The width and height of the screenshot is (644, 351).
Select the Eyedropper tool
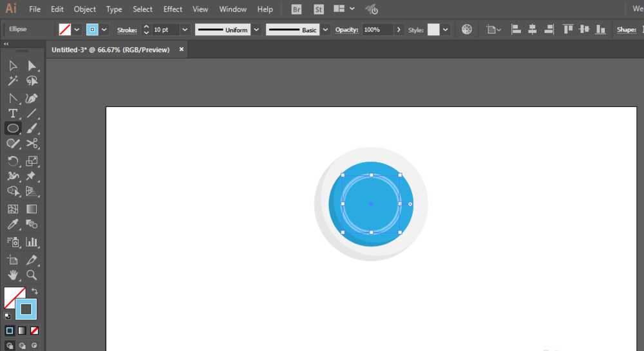pyautogui.click(x=13, y=224)
